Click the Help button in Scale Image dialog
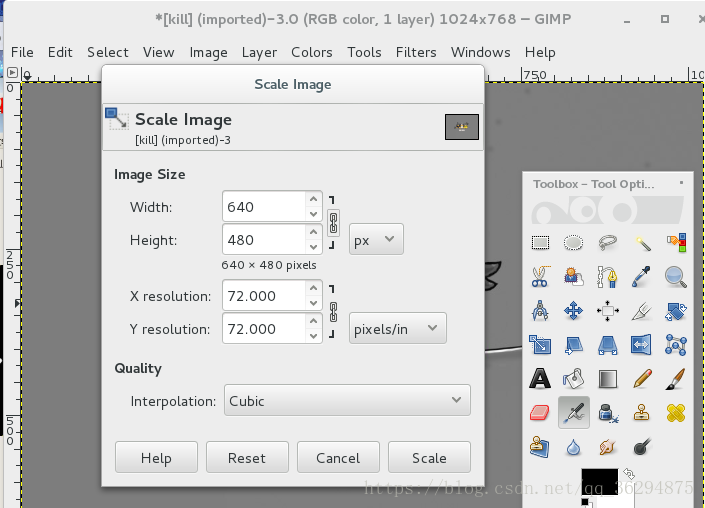705x508 pixels. (x=156, y=457)
